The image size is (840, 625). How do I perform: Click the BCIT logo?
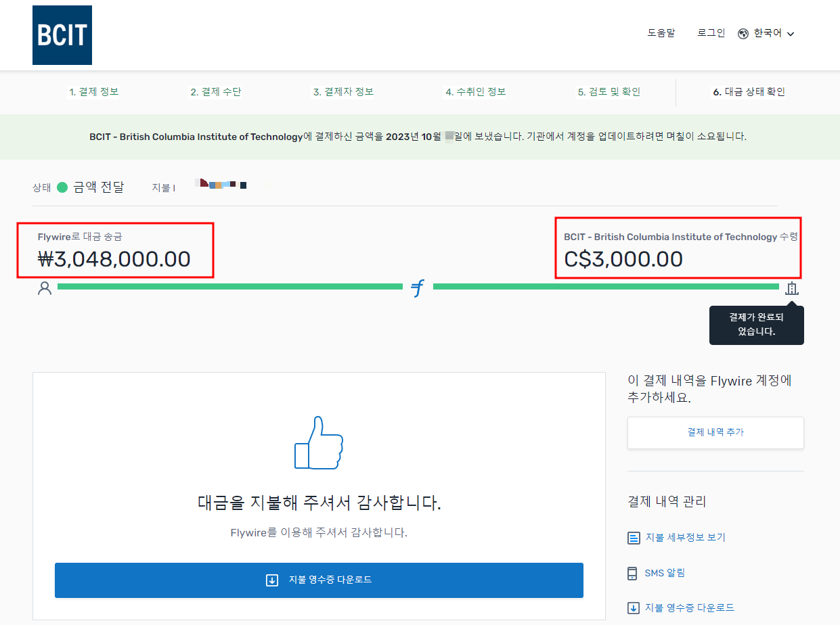tap(62, 35)
